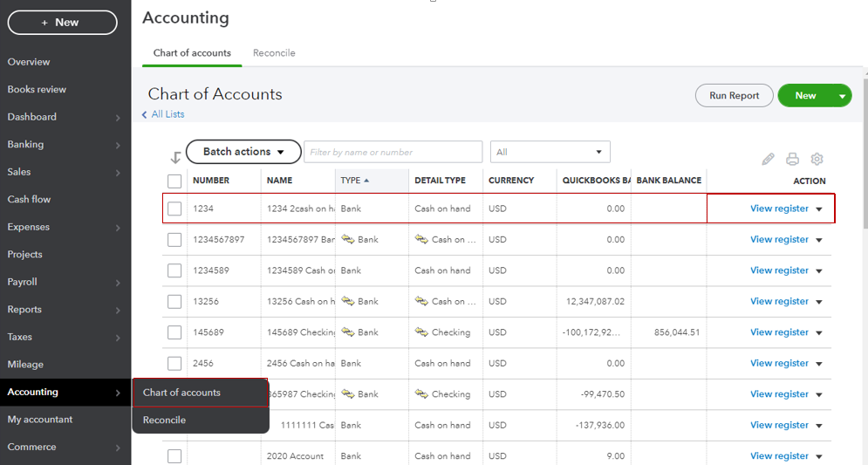Click bank feed icon in 1234567897 row

pos(348,239)
